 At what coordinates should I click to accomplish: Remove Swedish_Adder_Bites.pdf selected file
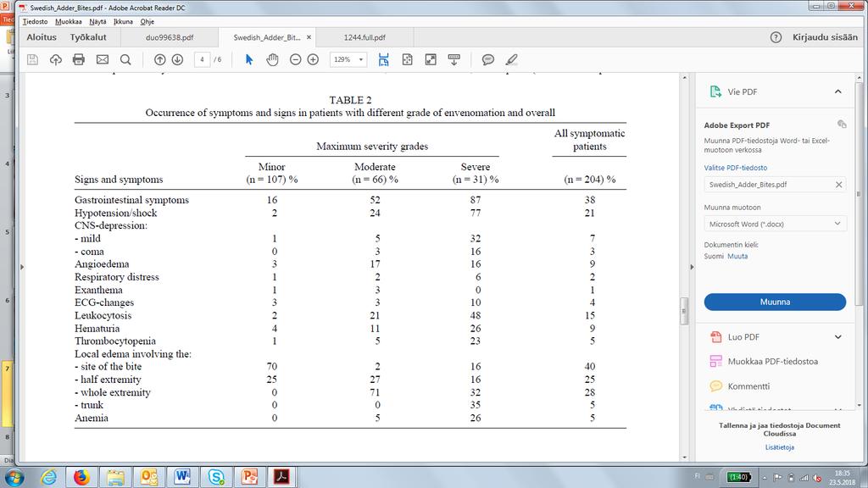[x=838, y=185]
